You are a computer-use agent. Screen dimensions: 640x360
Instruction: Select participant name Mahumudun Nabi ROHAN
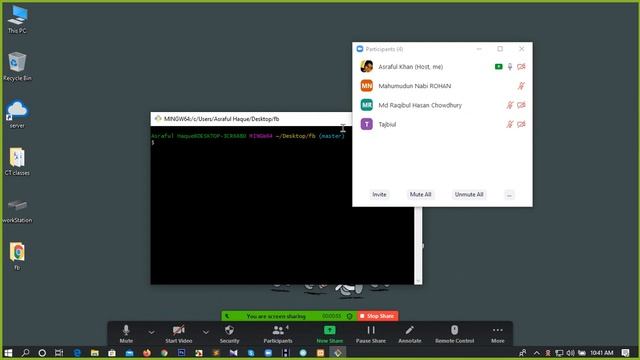(414, 86)
